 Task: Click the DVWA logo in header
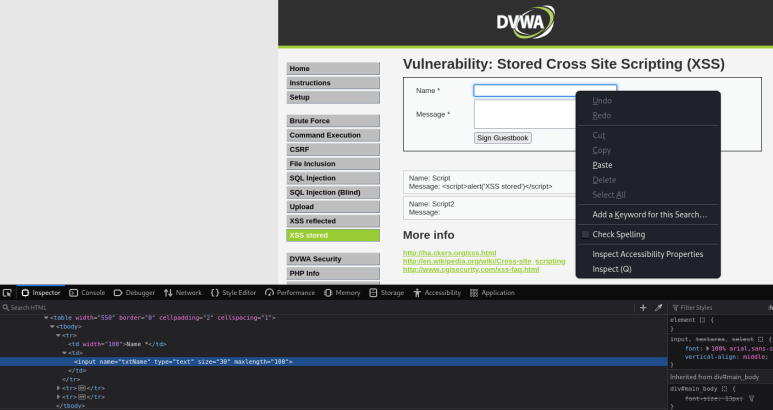[526, 22]
